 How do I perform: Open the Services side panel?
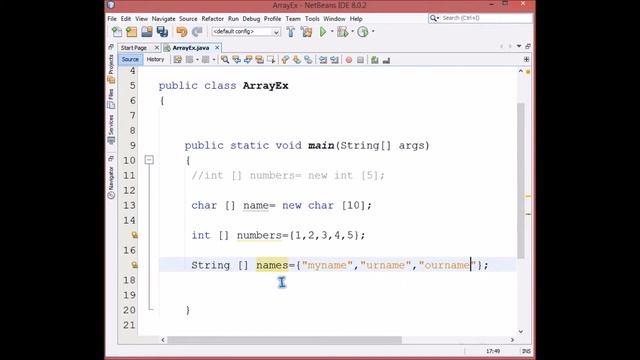click(111, 129)
